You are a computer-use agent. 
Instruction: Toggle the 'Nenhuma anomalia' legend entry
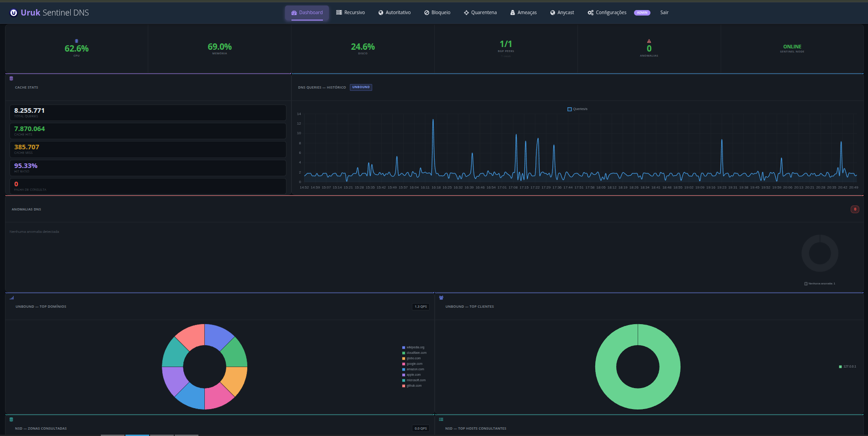820,284
